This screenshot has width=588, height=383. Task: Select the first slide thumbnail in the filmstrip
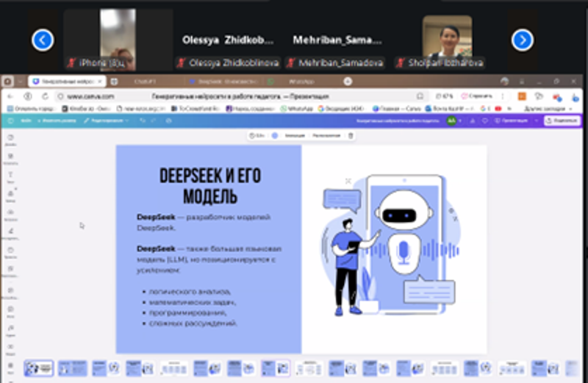[39, 368]
